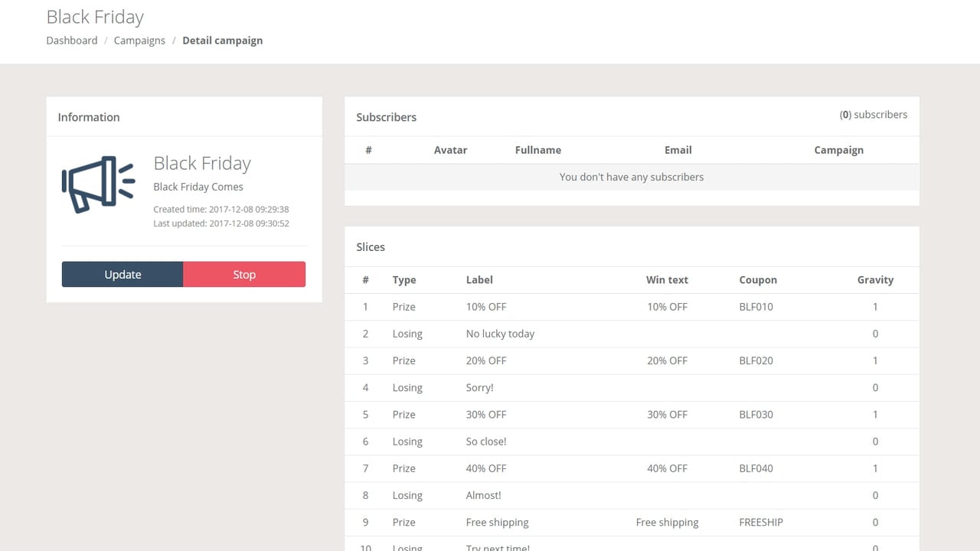The height and width of the screenshot is (551, 980).
Task: Click the Last updated timestamp
Action: click(x=220, y=223)
